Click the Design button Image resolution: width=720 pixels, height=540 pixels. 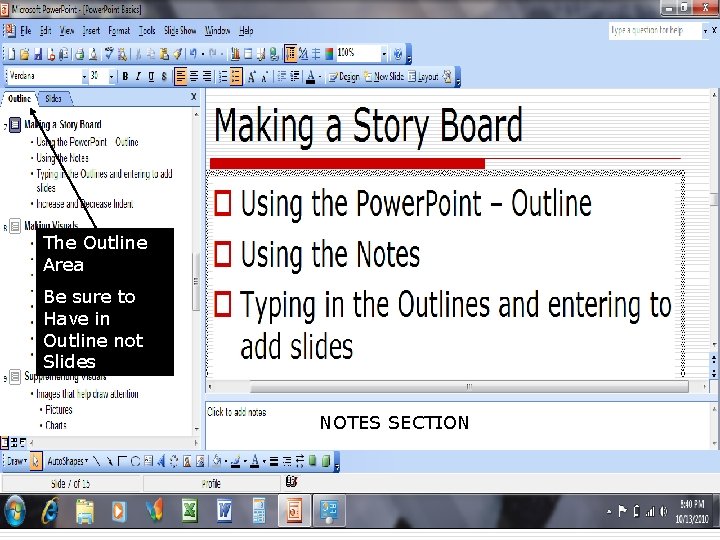(344, 77)
